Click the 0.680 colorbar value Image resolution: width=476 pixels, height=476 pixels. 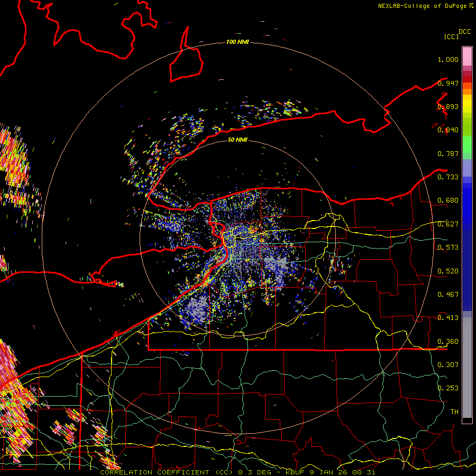pos(448,200)
